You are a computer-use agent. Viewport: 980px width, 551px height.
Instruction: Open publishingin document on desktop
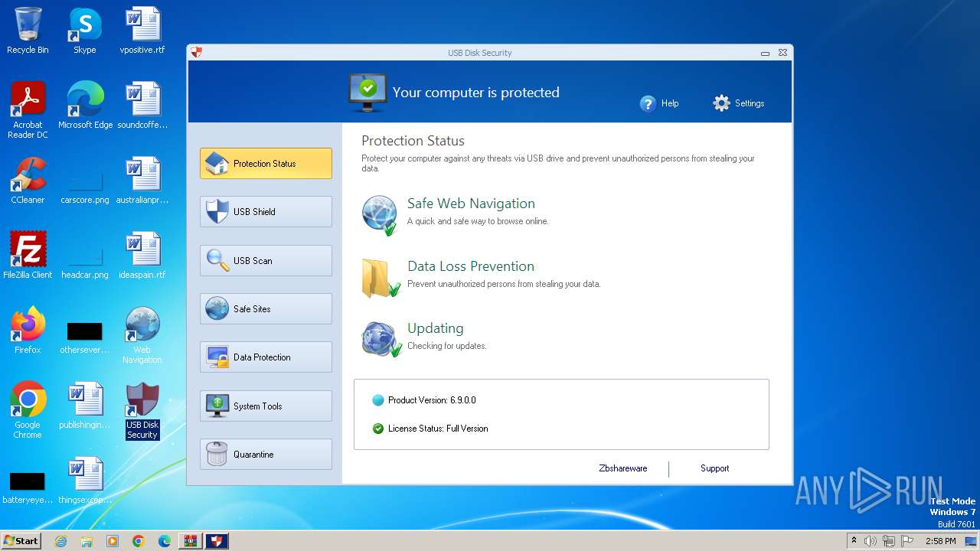tap(85, 406)
